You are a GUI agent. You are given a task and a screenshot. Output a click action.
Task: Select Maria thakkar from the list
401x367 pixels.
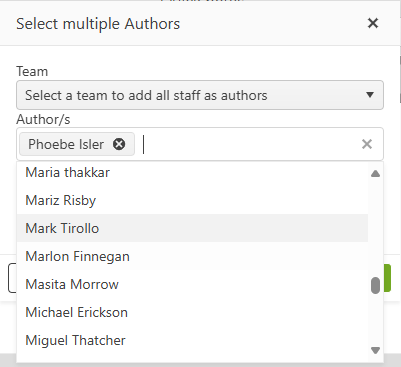[192, 172]
